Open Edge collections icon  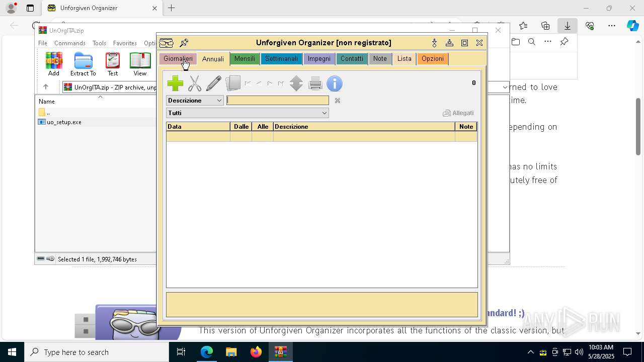coord(545,26)
